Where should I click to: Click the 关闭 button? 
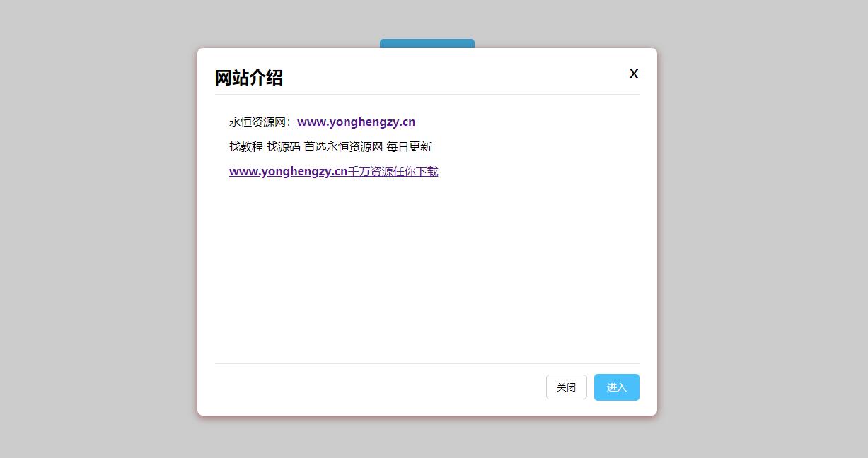tap(567, 387)
